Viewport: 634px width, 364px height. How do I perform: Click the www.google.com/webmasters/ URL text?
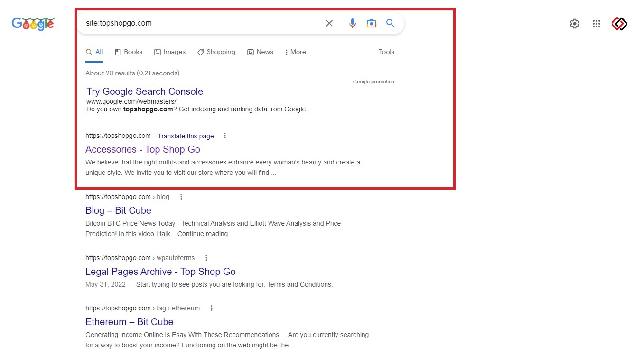pos(131,101)
